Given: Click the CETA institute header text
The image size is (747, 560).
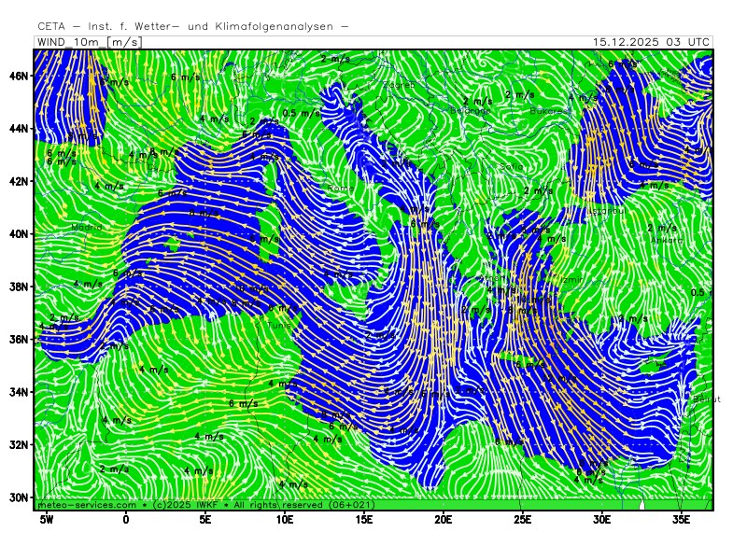Looking at the screenshot, I should pyautogui.click(x=192, y=27).
